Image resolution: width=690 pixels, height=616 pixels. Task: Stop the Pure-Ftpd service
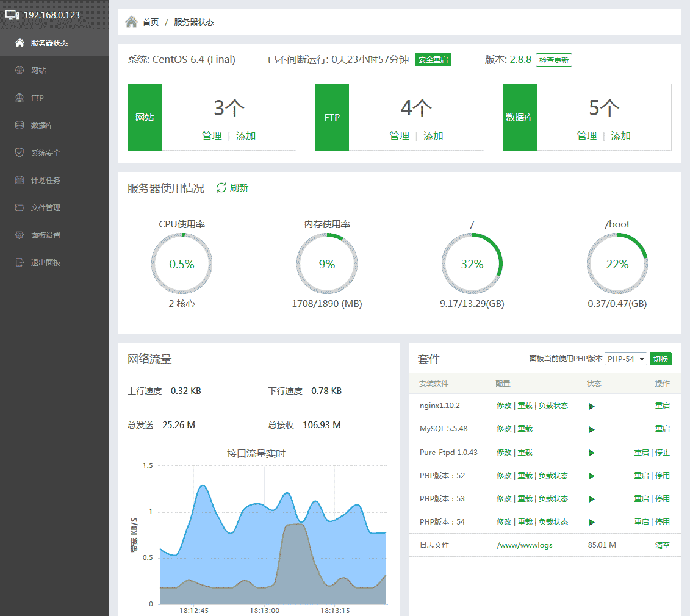(663, 453)
